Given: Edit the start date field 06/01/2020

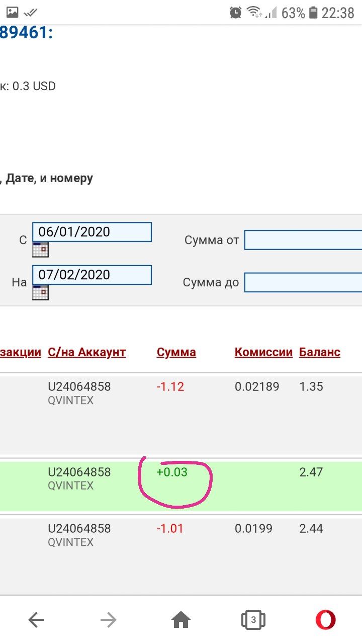Looking at the screenshot, I should click(92, 232).
